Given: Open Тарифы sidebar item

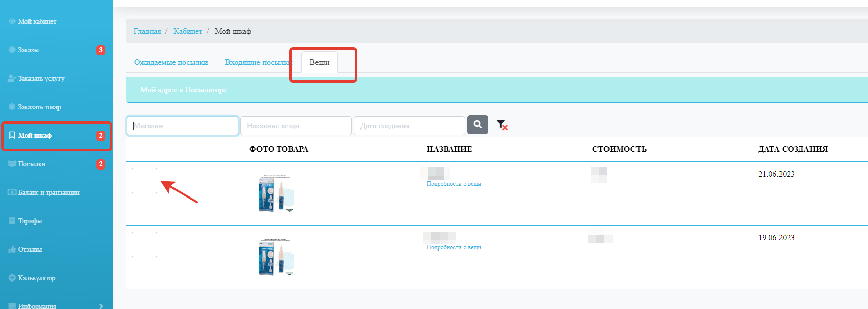Looking at the screenshot, I should 30,221.
